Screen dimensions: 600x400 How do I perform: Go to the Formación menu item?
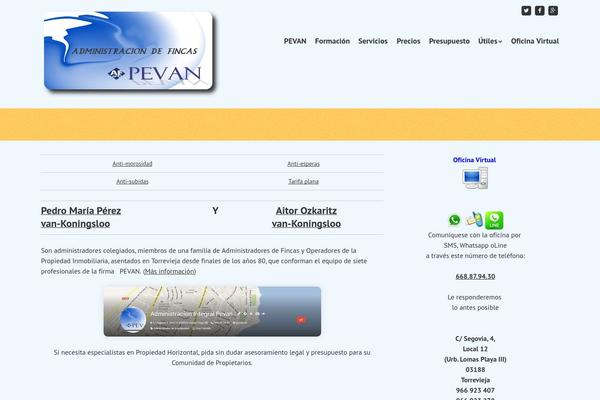coord(332,41)
